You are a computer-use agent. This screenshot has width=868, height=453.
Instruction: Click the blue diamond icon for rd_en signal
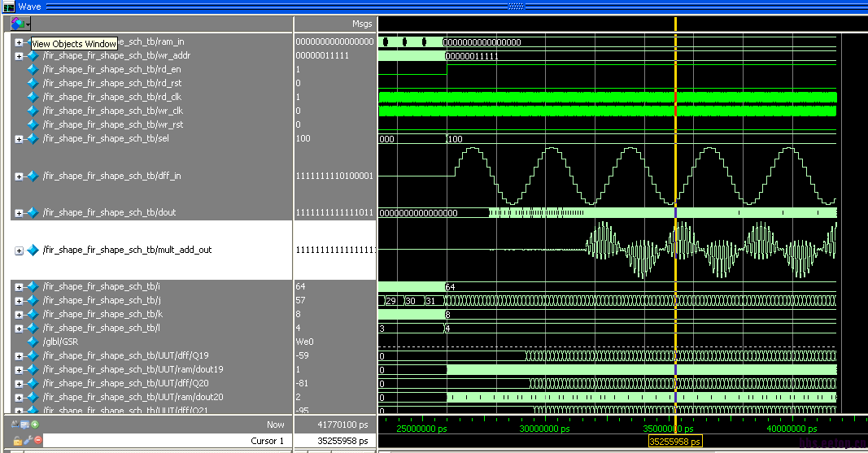33,69
